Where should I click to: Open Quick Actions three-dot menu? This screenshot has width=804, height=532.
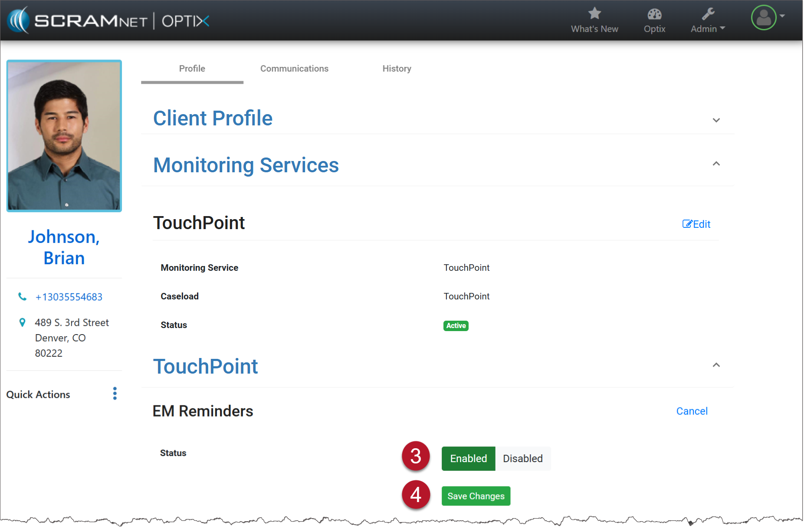click(x=115, y=394)
